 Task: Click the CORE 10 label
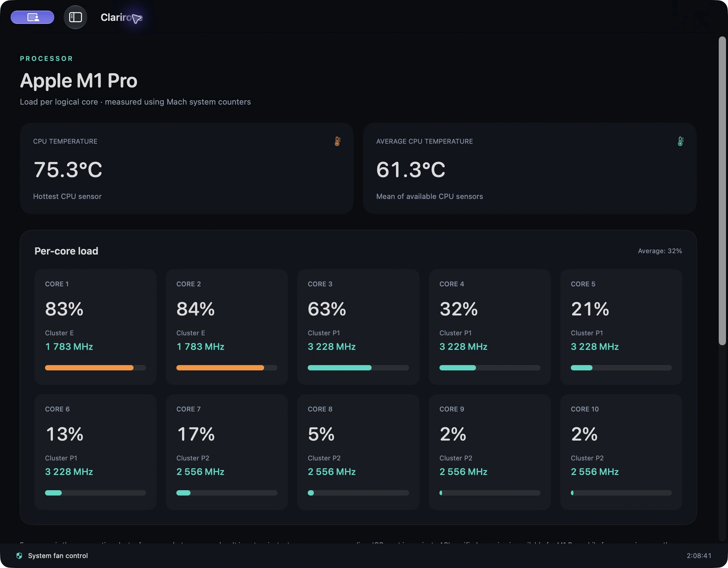pos(585,409)
